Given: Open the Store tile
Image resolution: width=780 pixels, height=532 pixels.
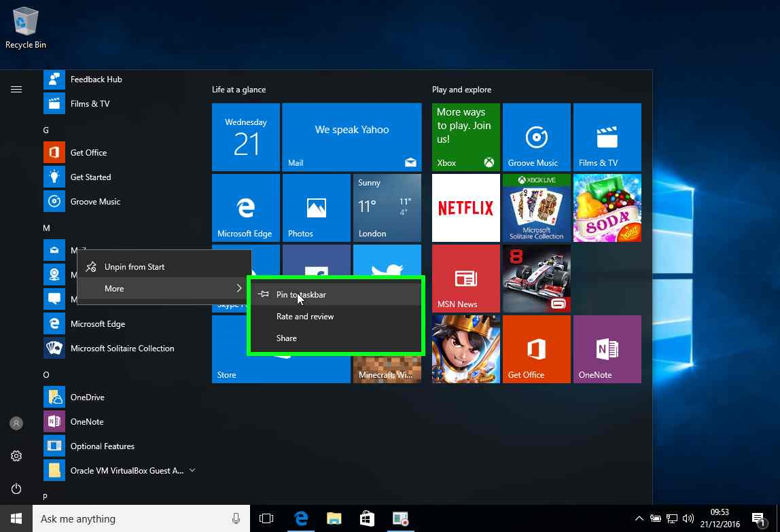Looking at the screenshot, I should [x=229, y=368].
